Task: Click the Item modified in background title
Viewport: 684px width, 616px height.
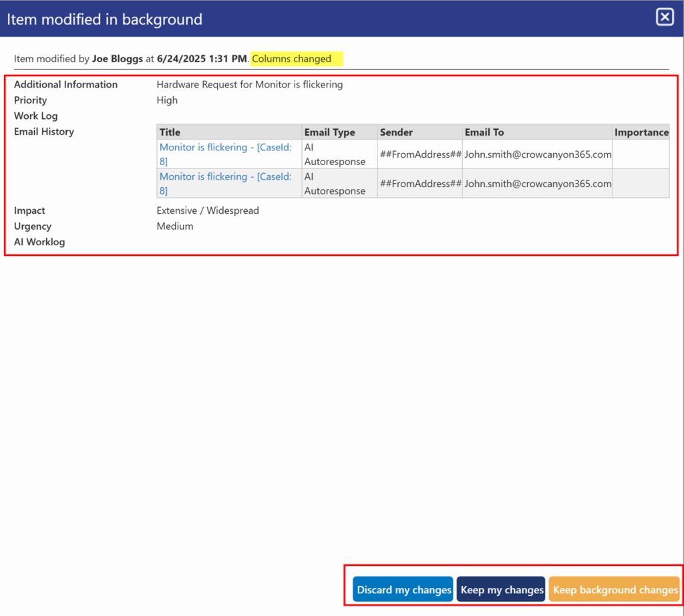Action: click(x=104, y=19)
